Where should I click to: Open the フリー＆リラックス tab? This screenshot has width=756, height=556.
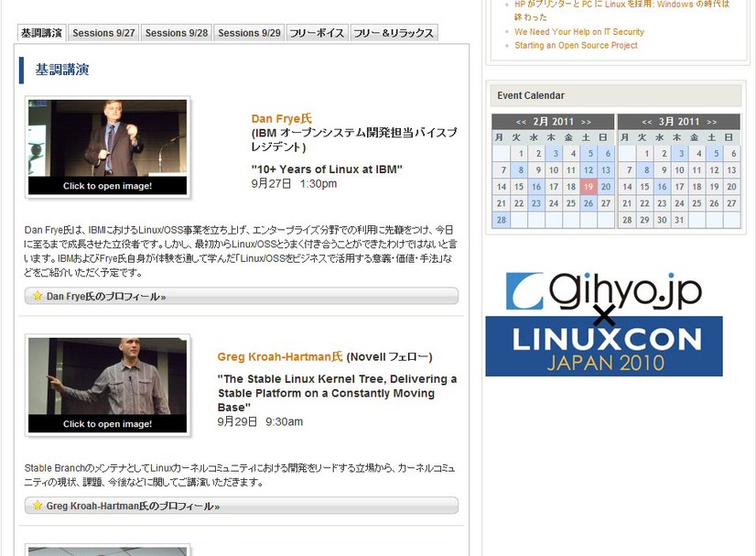tap(394, 33)
